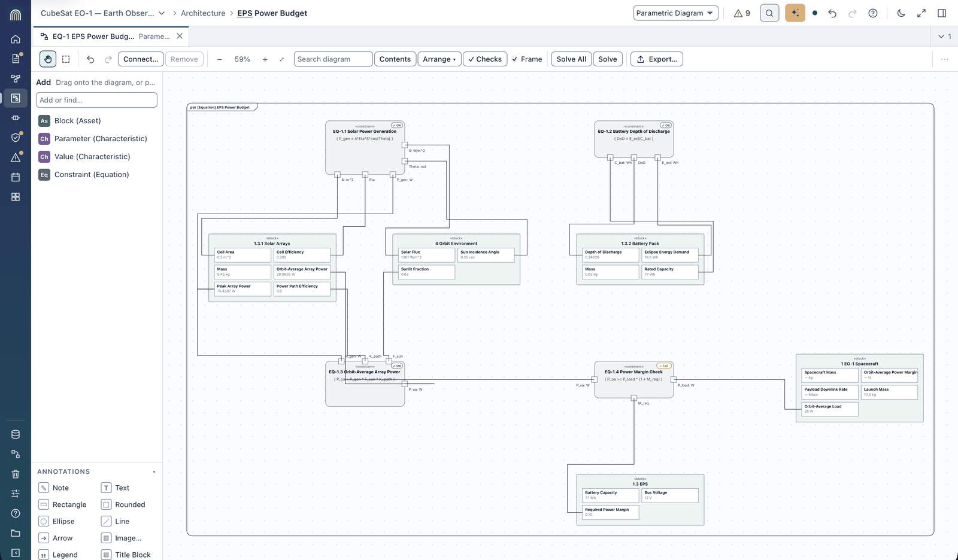Toggle dark mode moon icon
The width and height of the screenshot is (958, 560).
pos(901,13)
